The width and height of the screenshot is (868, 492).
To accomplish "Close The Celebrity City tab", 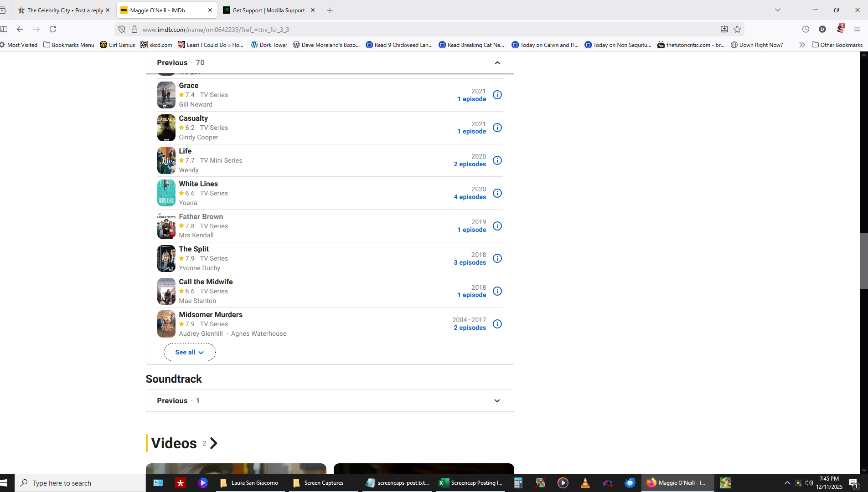I will coord(108,10).
